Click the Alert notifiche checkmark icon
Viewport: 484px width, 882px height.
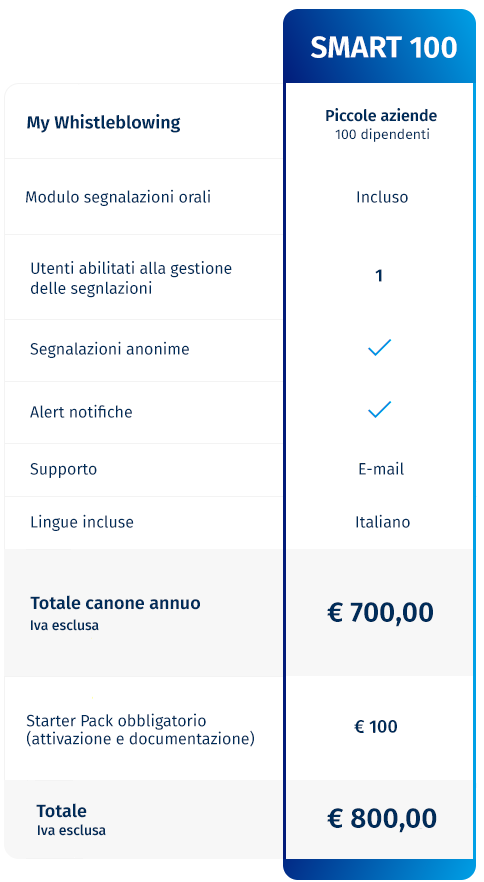379,410
